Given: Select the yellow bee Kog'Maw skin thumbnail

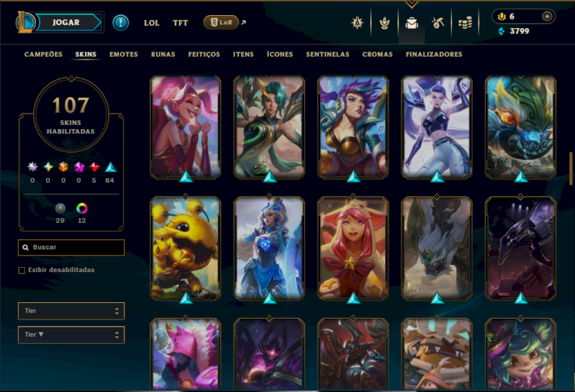Looking at the screenshot, I should [x=185, y=248].
